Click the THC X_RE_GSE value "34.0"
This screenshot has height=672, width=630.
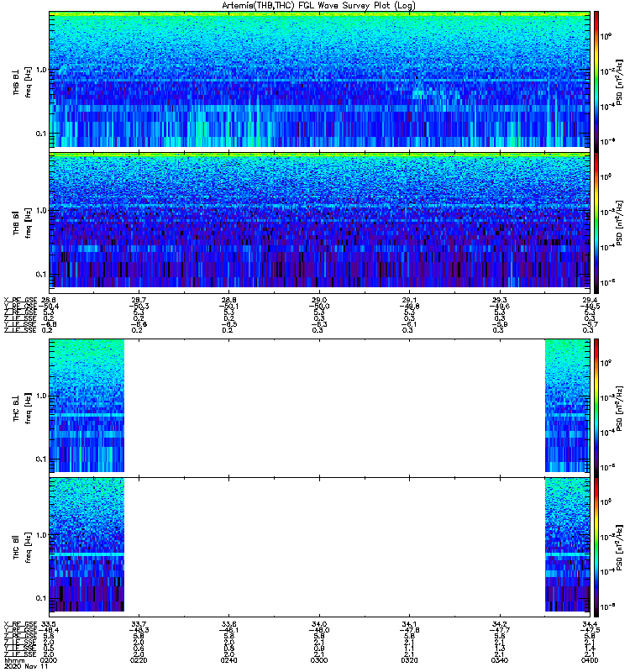319,624
